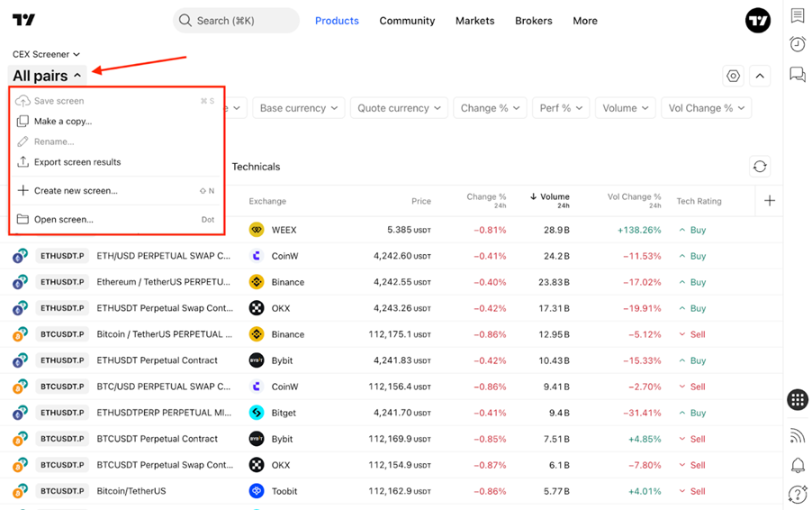812x510 pixels.
Task: Open Base currency filter dropdown
Action: [299, 108]
